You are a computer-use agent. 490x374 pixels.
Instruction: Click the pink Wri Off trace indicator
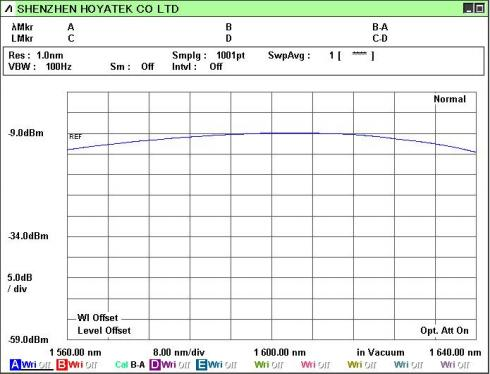pos(315,365)
